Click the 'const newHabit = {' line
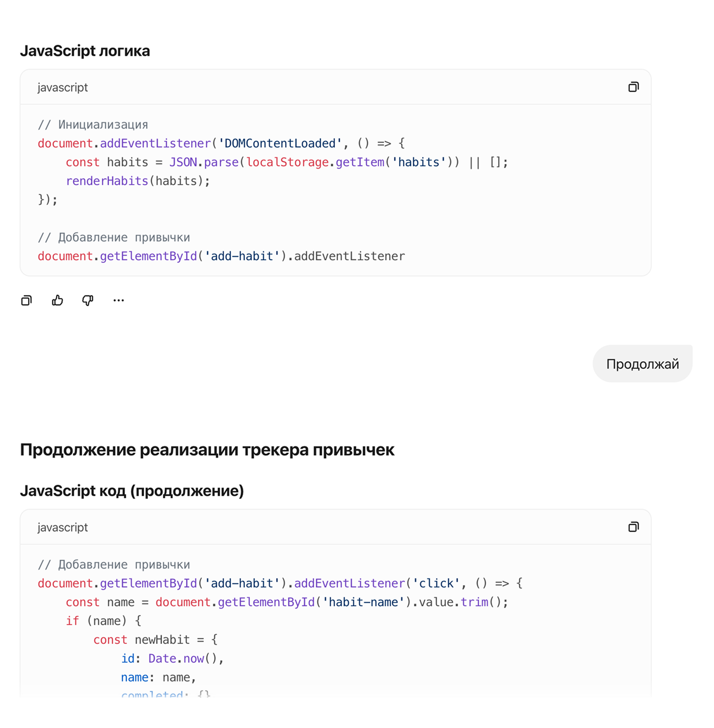This screenshot has height=728, width=714. pos(155,640)
